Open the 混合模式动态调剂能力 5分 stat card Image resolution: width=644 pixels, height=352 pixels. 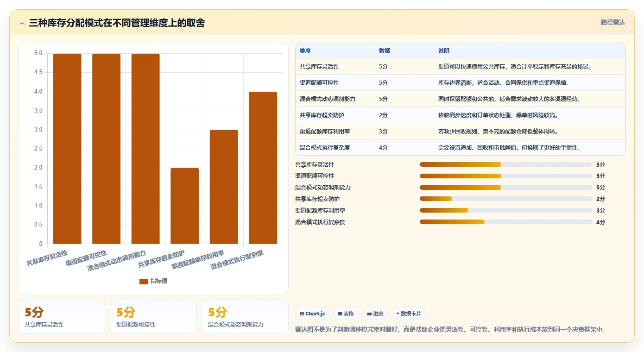click(x=245, y=317)
